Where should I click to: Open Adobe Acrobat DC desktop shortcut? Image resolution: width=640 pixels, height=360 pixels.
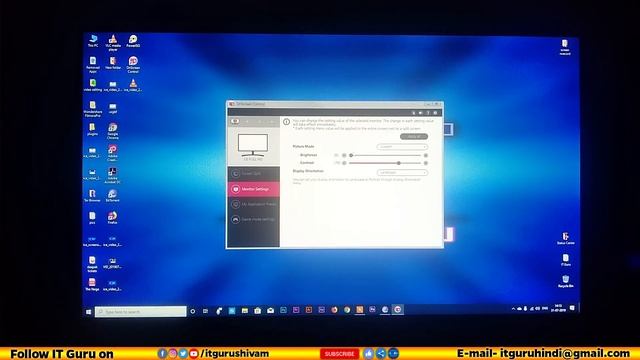pyautogui.click(x=113, y=176)
